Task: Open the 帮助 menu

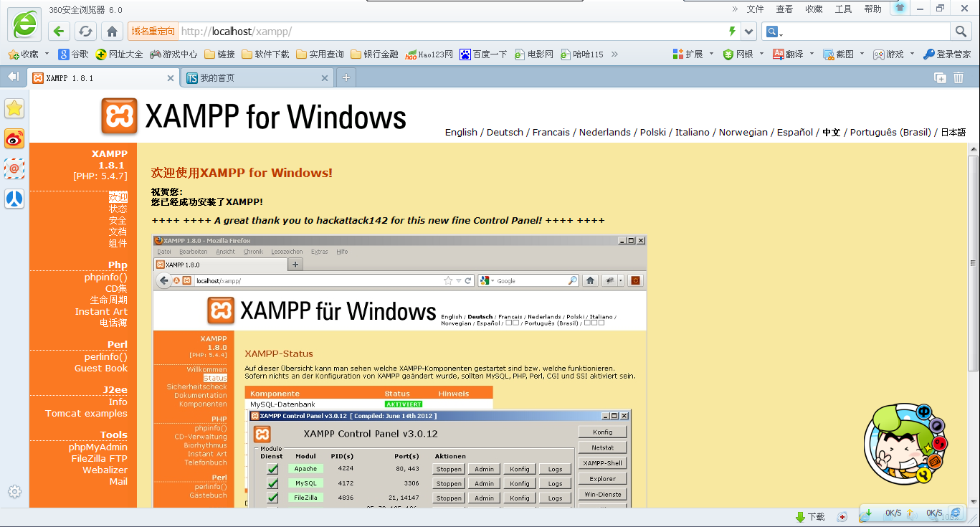Action: [873, 9]
